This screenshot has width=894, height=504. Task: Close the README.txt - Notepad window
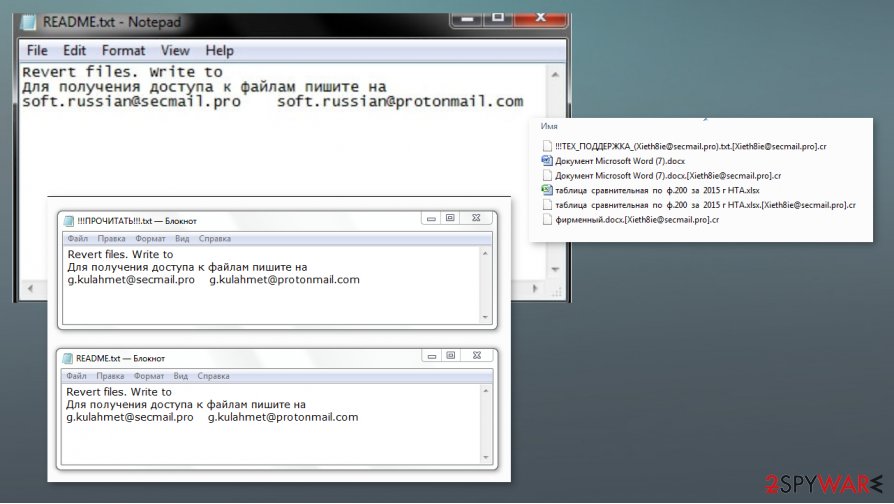pyautogui.click(x=541, y=18)
